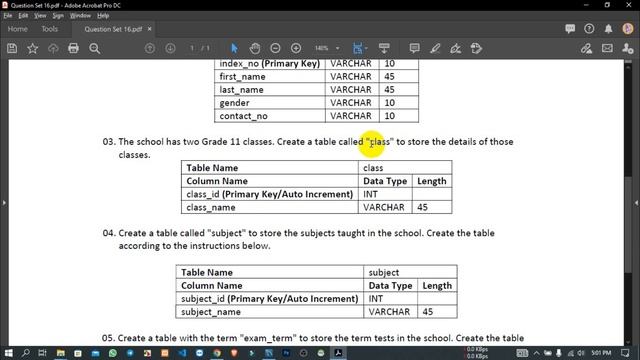The height and width of the screenshot is (360, 640).
Task: Open the user profile avatar
Action: [x=628, y=28]
